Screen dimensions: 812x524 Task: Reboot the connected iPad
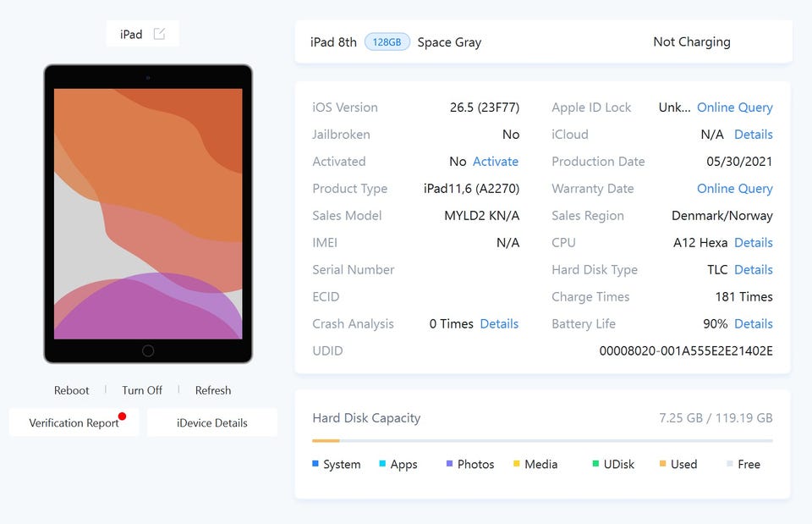coord(71,390)
